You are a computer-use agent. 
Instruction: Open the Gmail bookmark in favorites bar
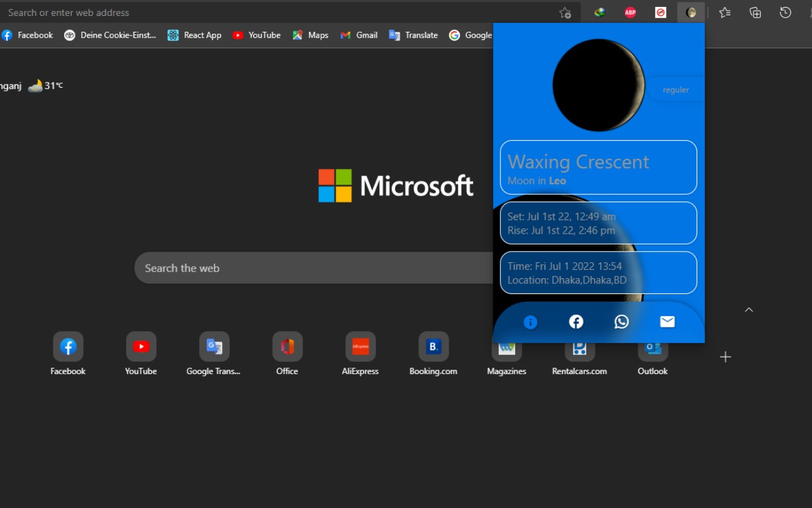[359, 35]
